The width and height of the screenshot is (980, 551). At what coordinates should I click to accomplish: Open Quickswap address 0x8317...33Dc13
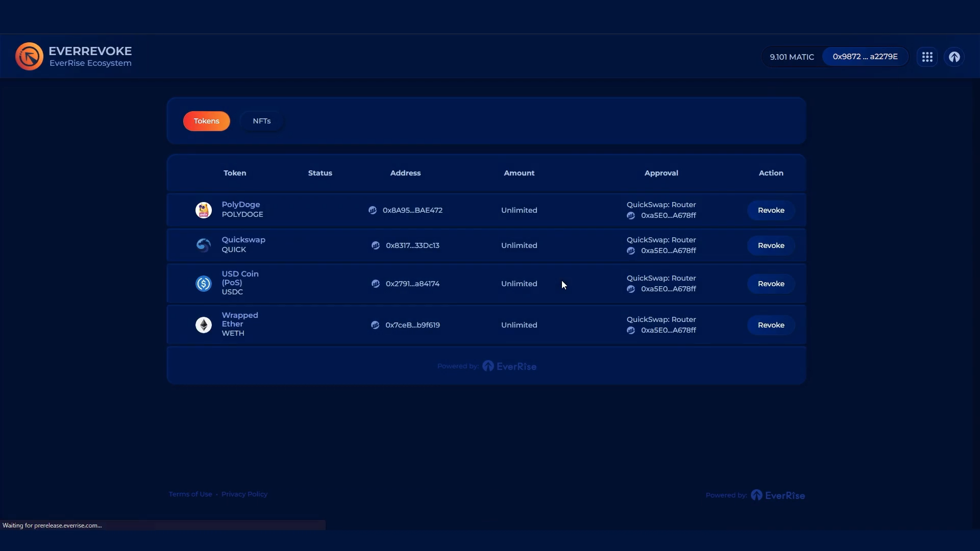[x=412, y=245]
